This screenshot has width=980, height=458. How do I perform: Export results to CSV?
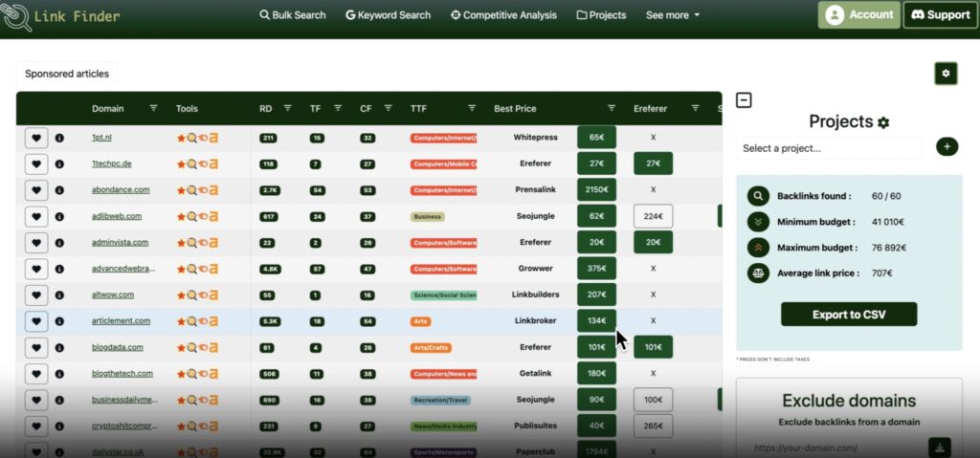pos(849,315)
